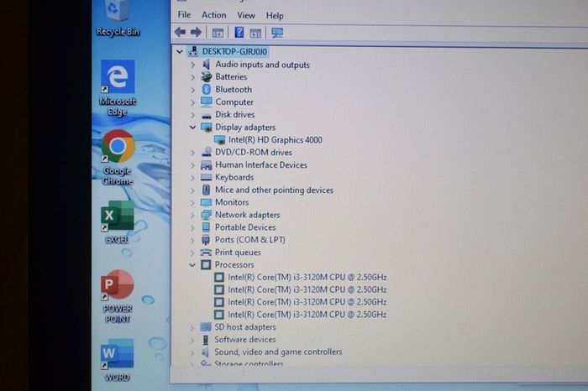
Task: Select the Recycle Bin icon
Action: tap(118, 18)
